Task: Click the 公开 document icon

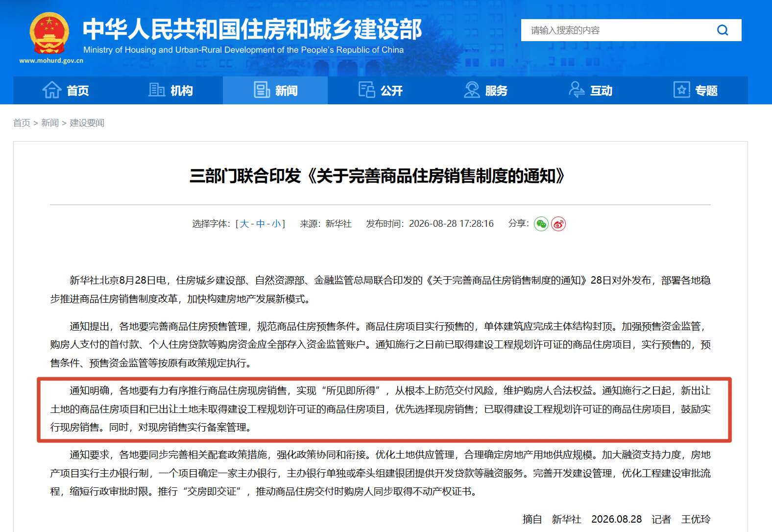Action: [x=366, y=90]
